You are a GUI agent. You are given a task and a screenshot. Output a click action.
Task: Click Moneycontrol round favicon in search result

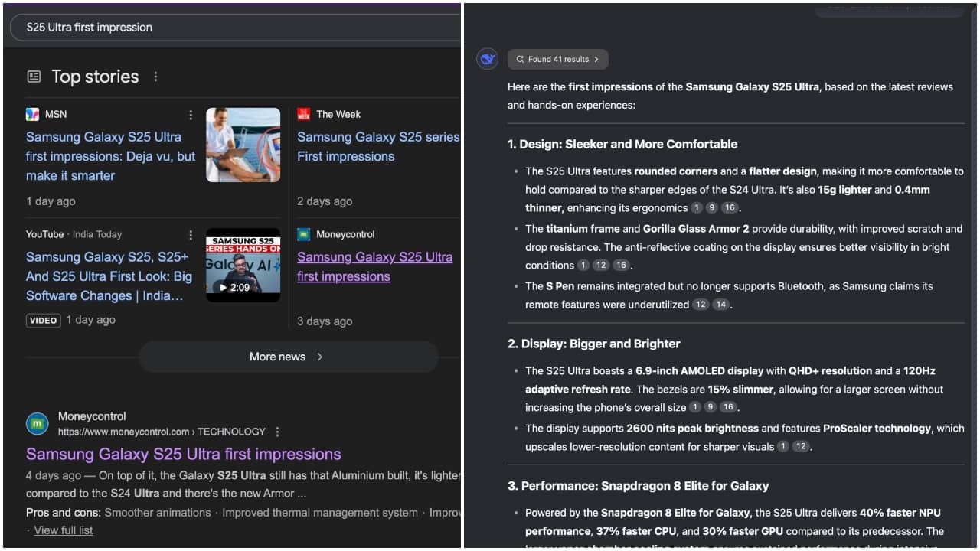point(37,423)
